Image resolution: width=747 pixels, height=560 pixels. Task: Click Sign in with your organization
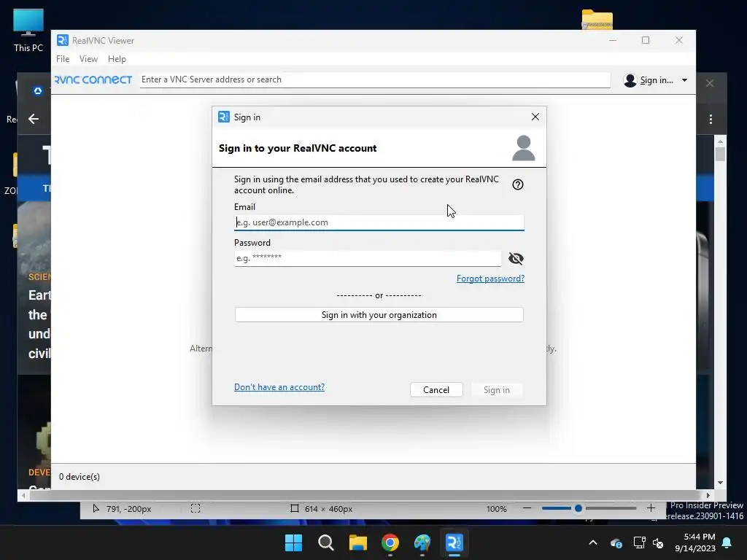coord(379,315)
